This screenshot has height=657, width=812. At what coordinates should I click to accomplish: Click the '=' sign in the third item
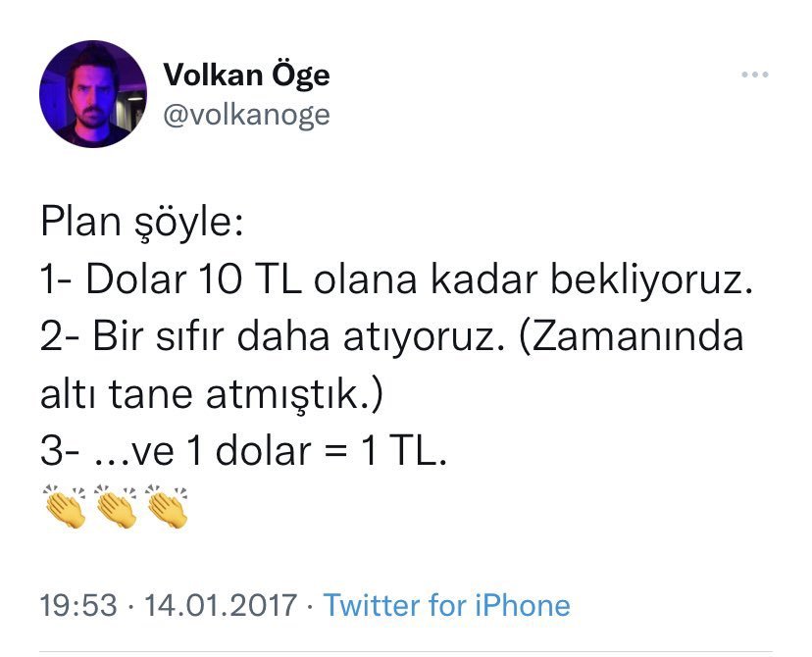335,451
